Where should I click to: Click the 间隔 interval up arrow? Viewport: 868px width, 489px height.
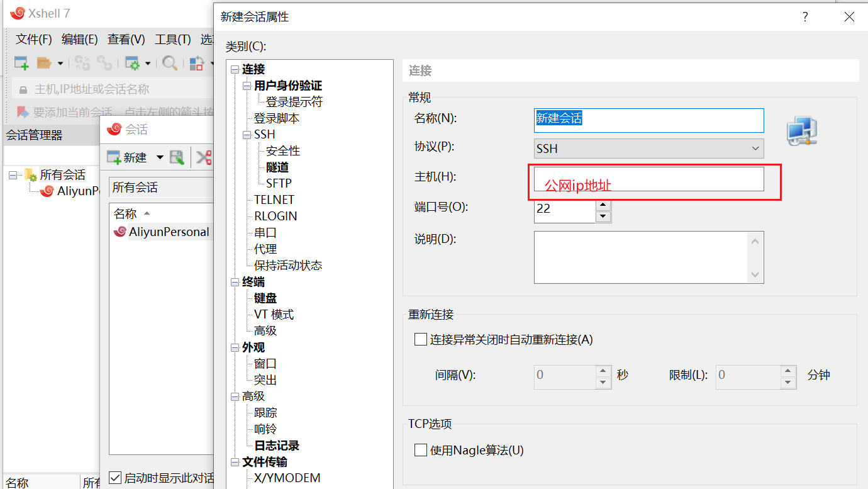coord(603,370)
